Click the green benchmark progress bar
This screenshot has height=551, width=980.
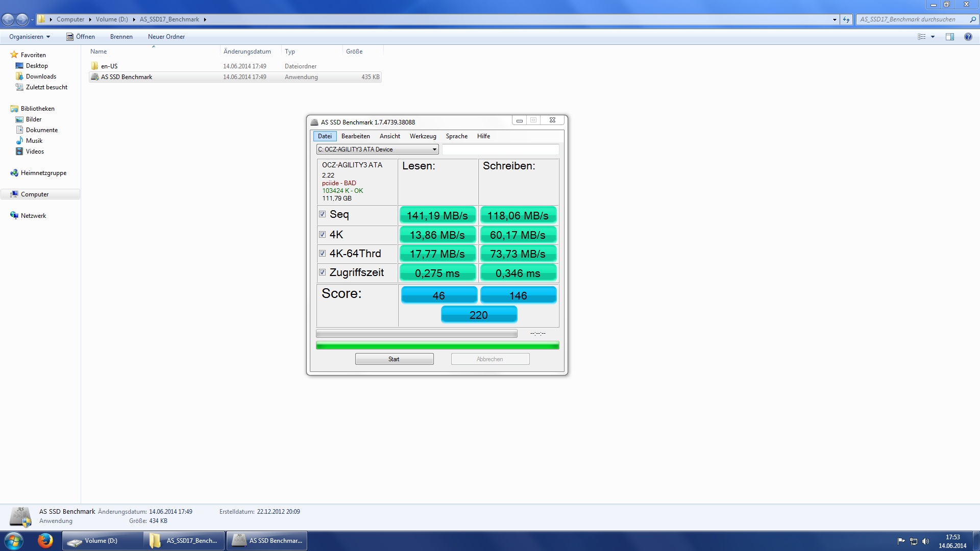click(x=437, y=345)
